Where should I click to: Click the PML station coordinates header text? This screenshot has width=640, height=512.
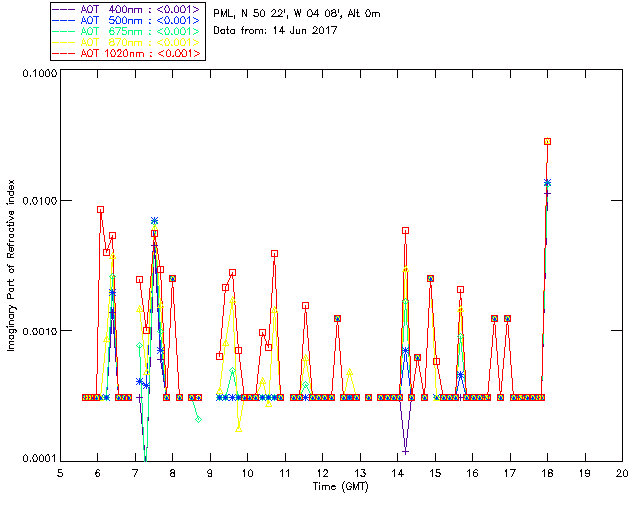point(297,13)
